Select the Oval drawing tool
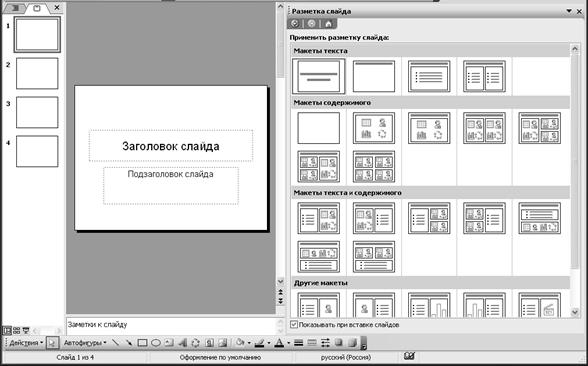Viewport: 588px width, 366px height. 156,343
